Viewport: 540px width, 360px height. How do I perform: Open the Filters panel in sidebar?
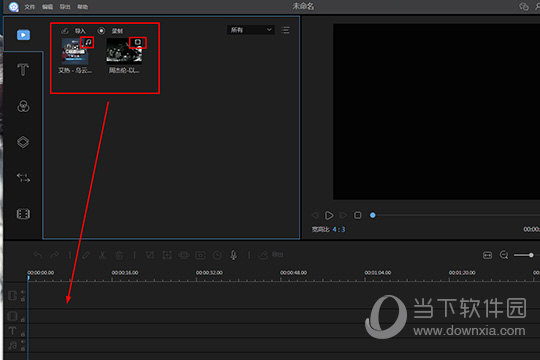pyautogui.click(x=23, y=106)
